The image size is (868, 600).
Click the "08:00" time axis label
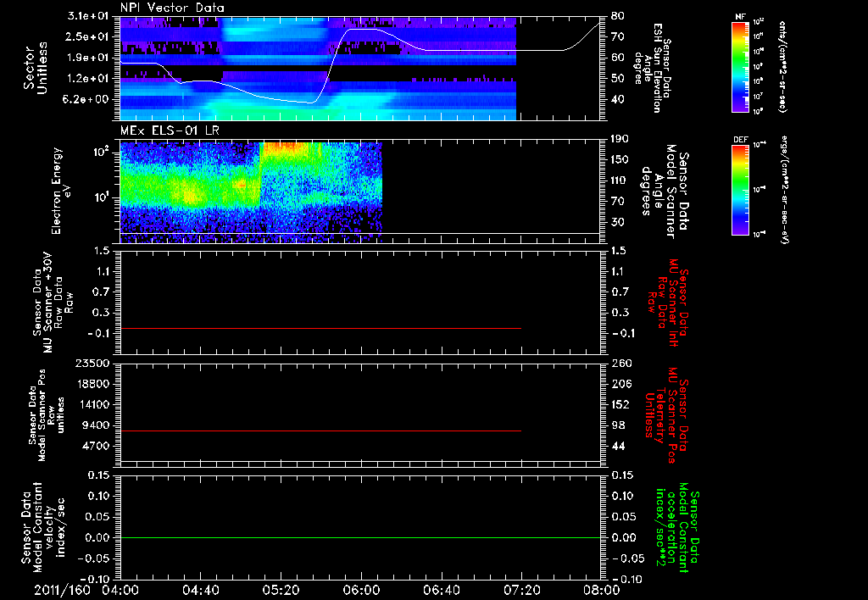(602, 590)
